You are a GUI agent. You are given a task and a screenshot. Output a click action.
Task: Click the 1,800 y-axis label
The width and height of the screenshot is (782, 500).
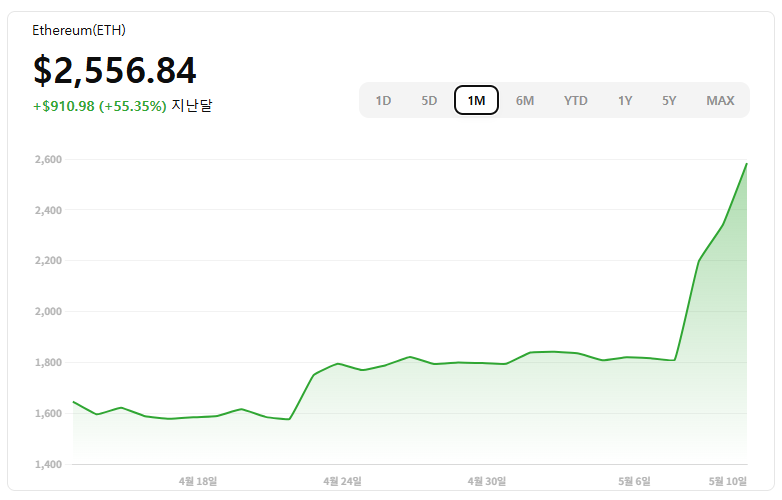click(x=48, y=362)
